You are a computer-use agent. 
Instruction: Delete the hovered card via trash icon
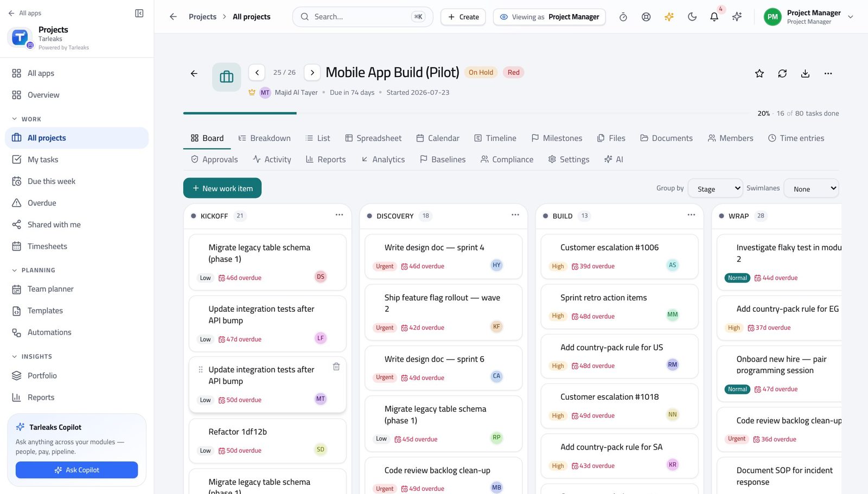(x=336, y=367)
